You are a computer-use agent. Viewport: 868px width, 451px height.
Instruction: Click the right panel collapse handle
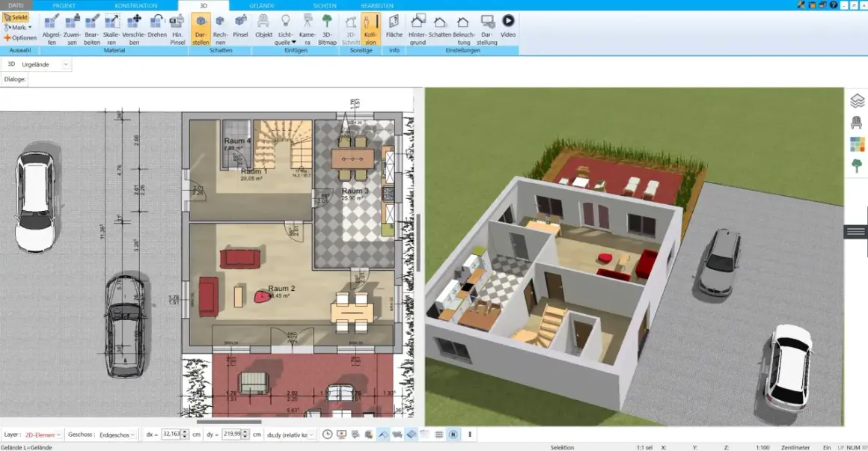click(856, 232)
